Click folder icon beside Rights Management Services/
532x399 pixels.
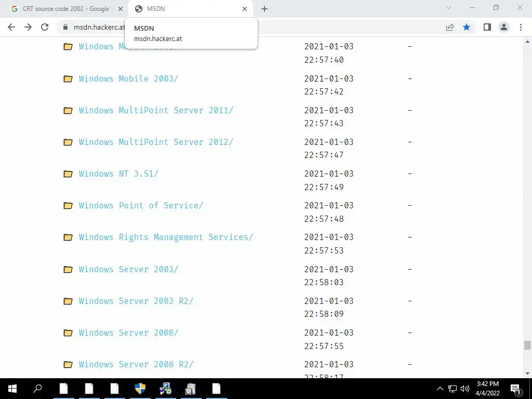click(x=68, y=237)
